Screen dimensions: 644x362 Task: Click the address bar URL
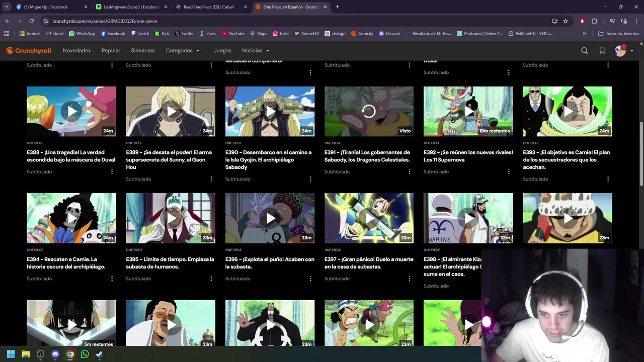click(x=105, y=21)
